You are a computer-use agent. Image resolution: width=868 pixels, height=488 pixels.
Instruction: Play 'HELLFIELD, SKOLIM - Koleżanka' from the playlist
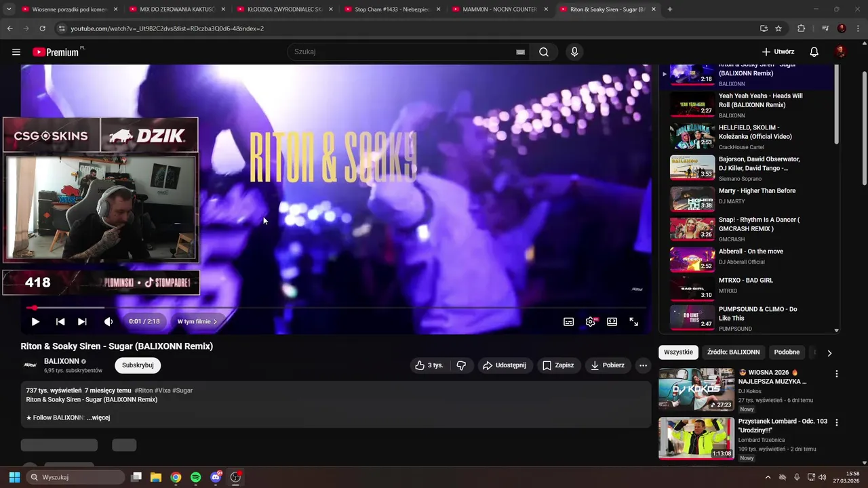[x=746, y=137]
